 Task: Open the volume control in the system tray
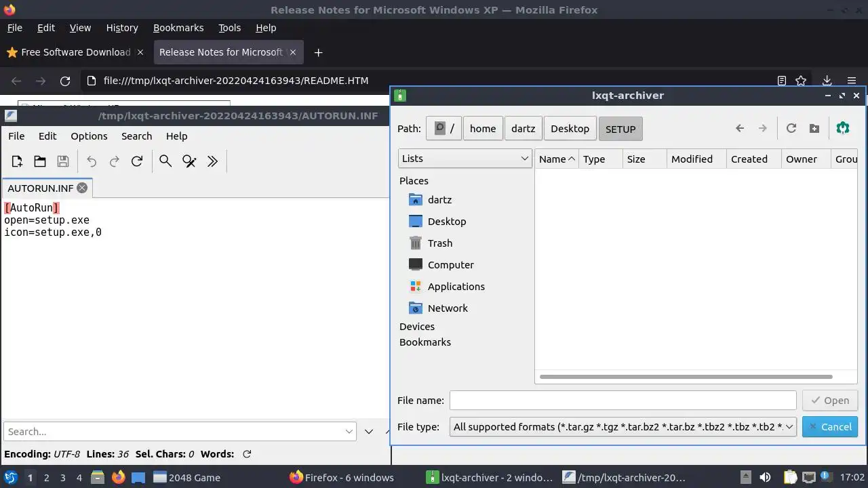pos(765,477)
